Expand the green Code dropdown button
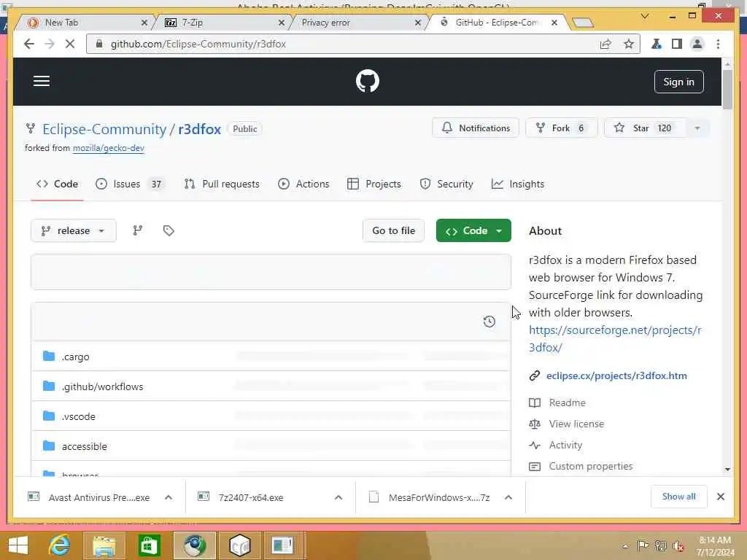 tap(473, 230)
